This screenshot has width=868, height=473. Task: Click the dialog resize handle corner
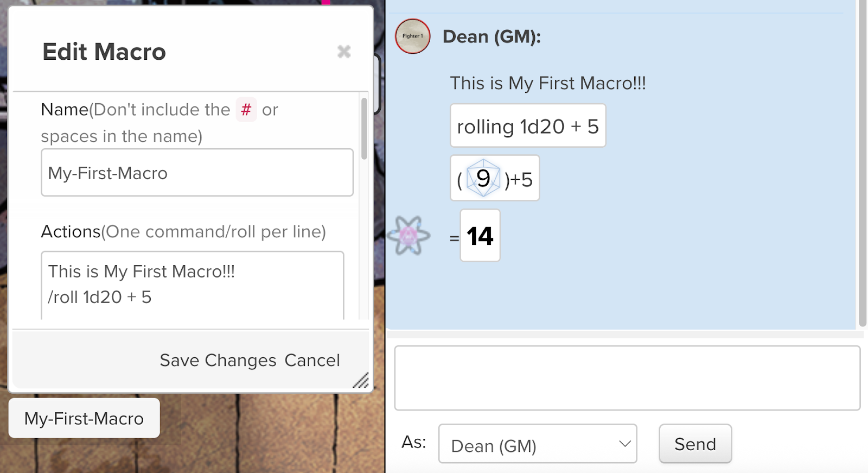click(361, 380)
